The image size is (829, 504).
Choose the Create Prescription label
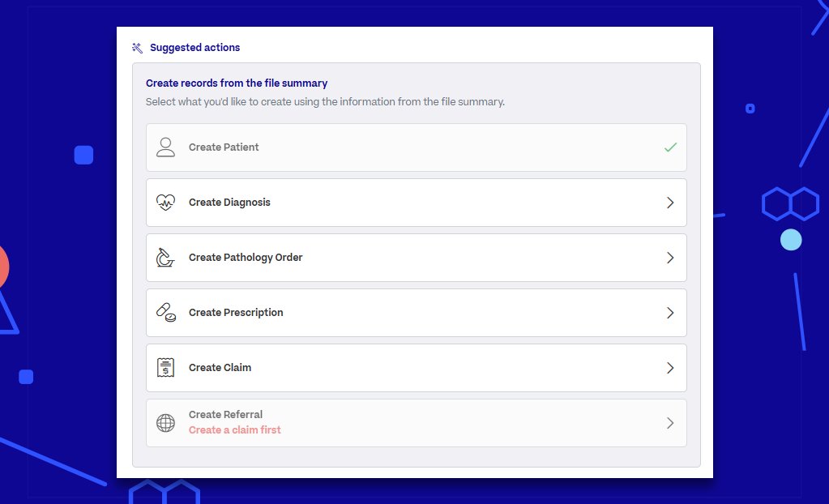(236, 313)
